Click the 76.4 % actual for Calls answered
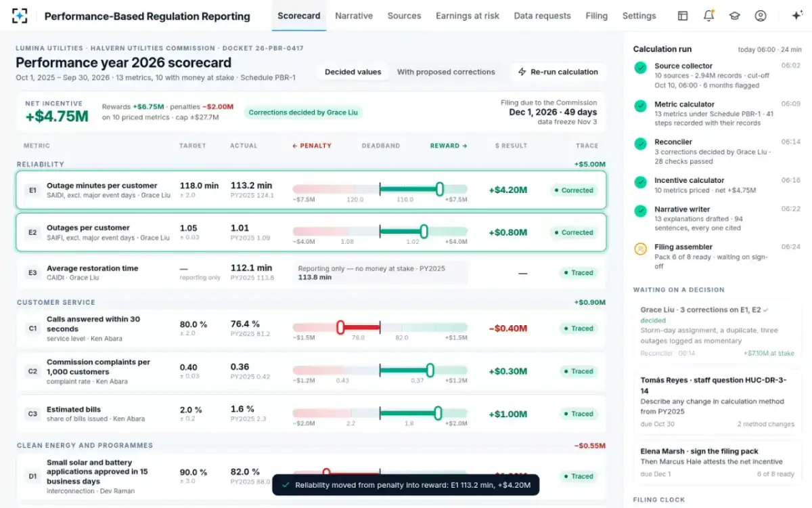812x508 pixels. [246, 324]
